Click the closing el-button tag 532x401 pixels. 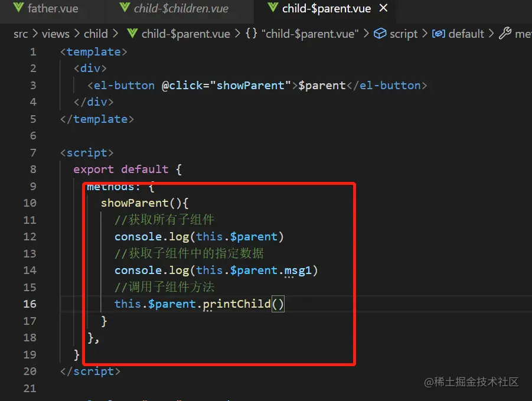click(x=387, y=86)
